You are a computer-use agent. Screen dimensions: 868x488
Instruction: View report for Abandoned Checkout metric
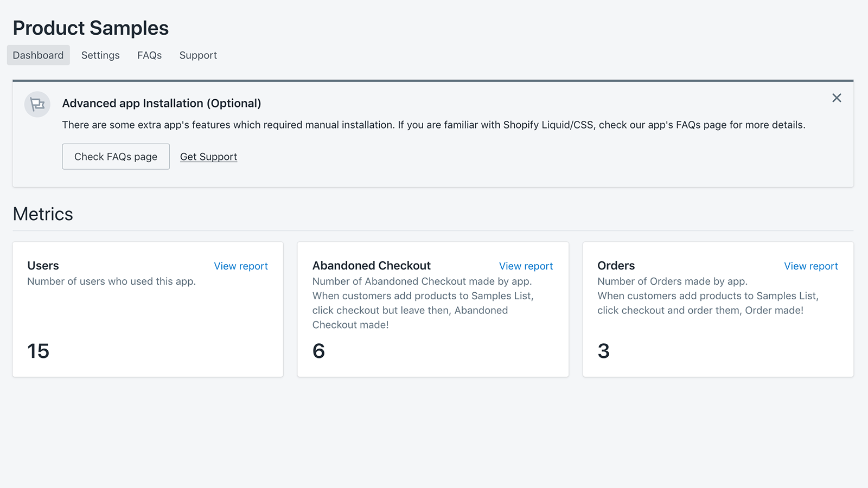(x=526, y=266)
